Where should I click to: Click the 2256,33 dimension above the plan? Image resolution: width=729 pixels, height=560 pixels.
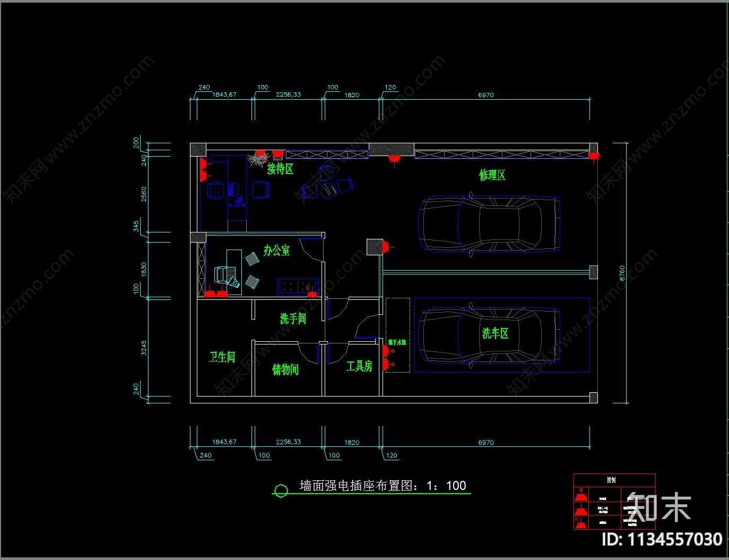coord(288,94)
